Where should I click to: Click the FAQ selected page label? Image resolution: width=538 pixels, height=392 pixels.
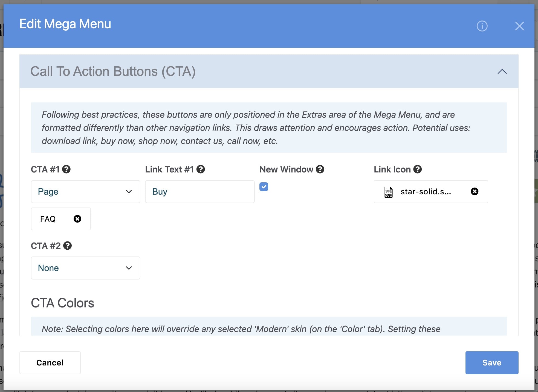click(48, 219)
